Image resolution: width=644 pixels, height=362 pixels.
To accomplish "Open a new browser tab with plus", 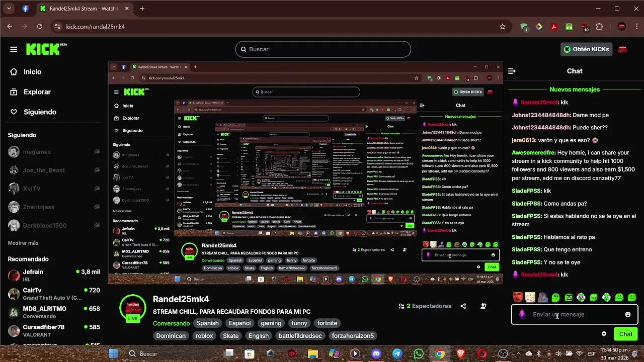I will tap(142, 9).
